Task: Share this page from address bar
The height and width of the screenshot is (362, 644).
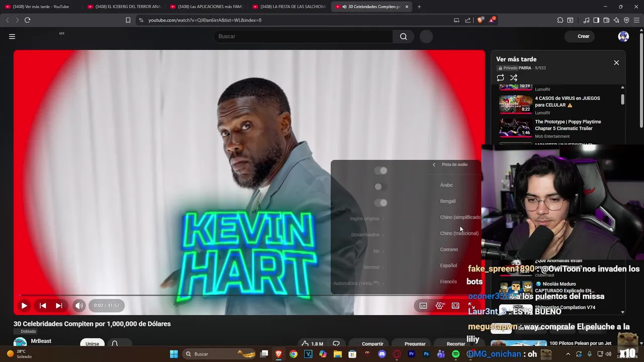Action: pos(468,20)
